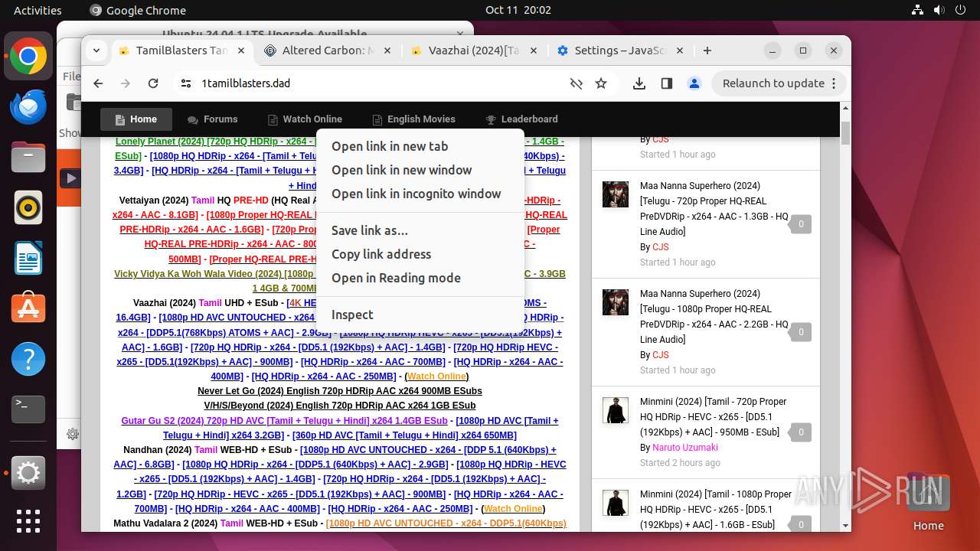
Task: Open the site information icon in address bar
Action: (x=186, y=83)
